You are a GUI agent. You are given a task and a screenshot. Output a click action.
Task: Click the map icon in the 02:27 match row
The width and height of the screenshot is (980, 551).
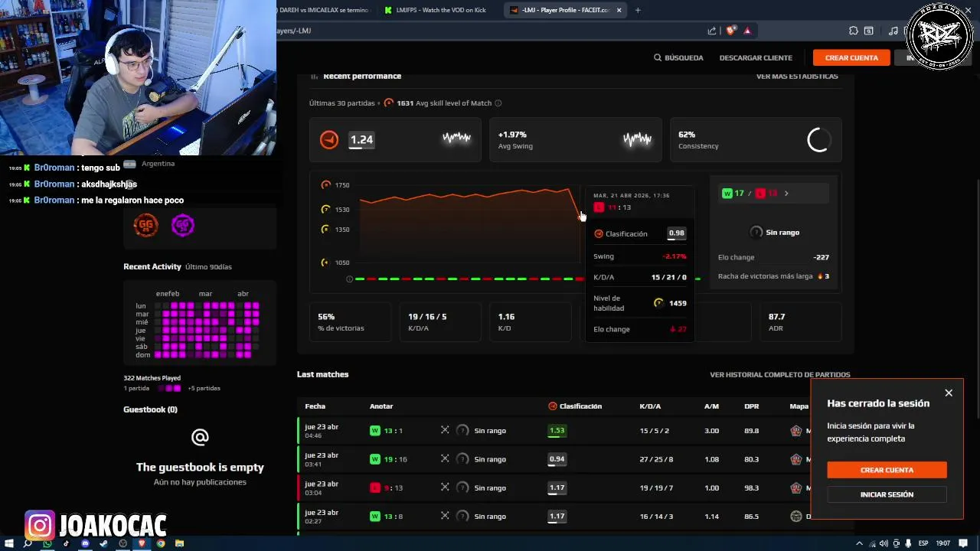pyautogui.click(x=796, y=517)
